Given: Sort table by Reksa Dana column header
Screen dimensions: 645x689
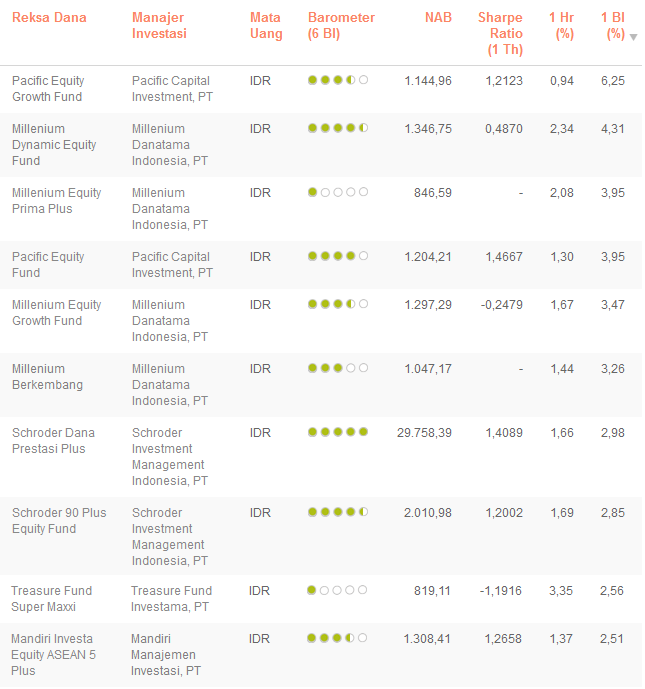Looking at the screenshot, I should (49, 18).
